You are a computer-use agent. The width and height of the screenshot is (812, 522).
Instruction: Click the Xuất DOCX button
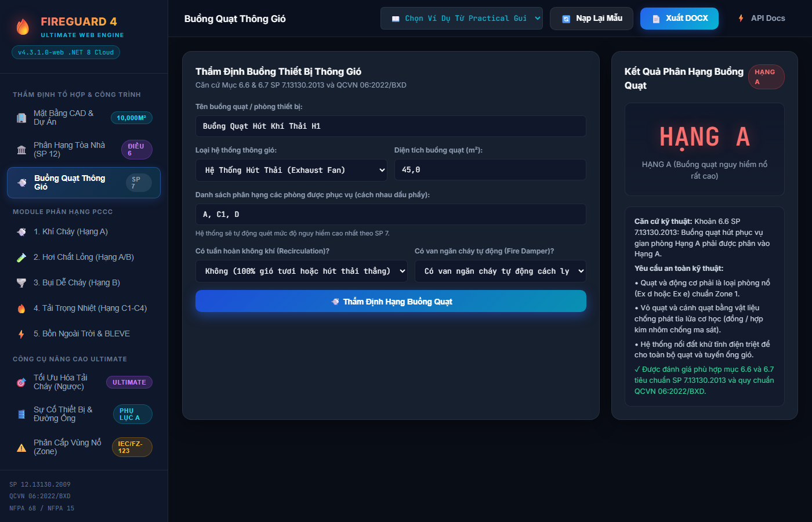pyautogui.click(x=679, y=19)
